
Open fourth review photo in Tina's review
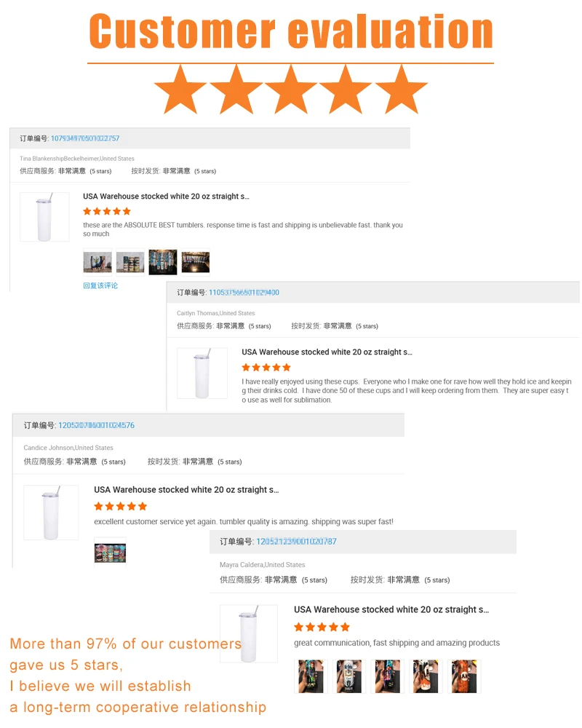coord(196,262)
